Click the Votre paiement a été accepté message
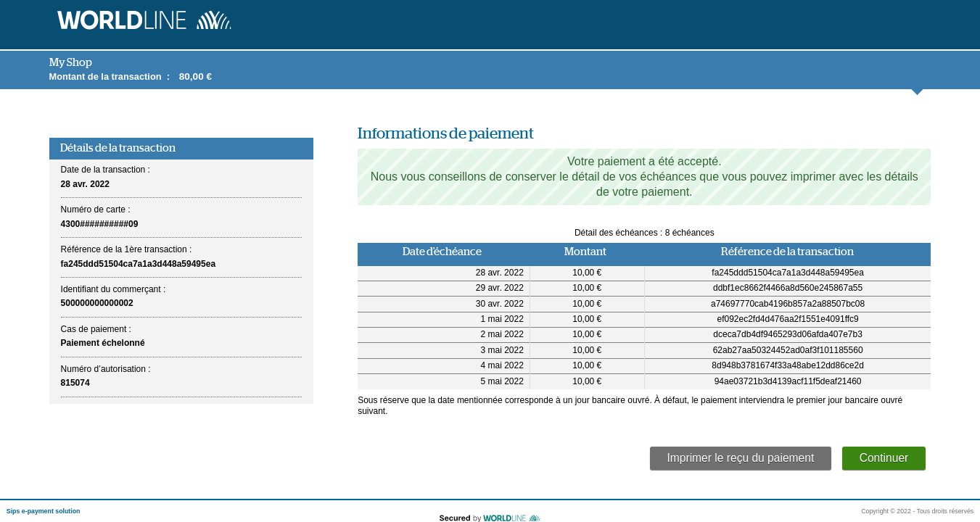This screenshot has width=980, height=522. (x=644, y=161)
